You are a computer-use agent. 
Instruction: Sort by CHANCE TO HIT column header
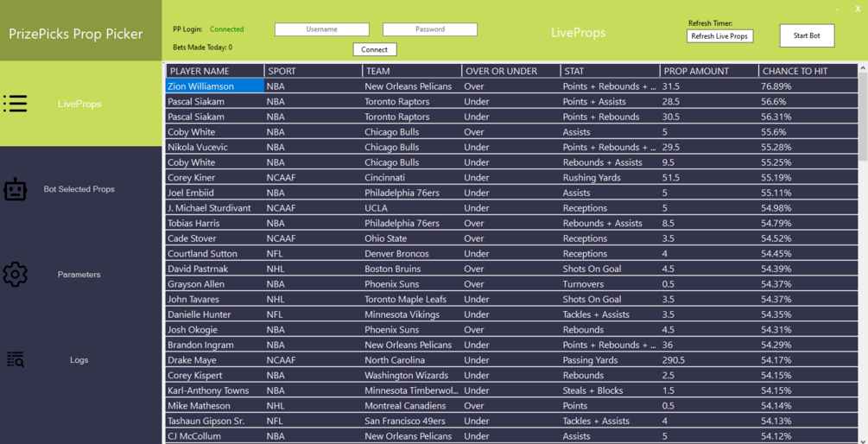(x=808, y=71)
